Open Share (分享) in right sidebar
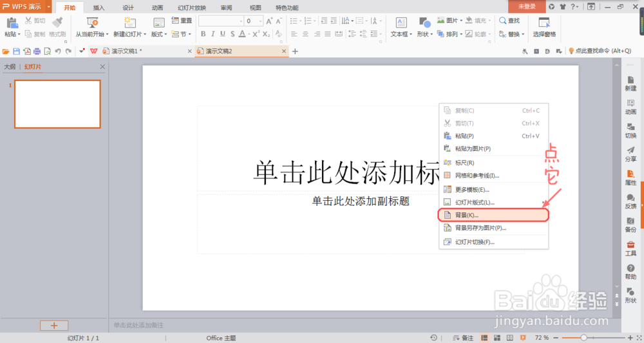Viewport: 644px width, 343px height. 630,154
